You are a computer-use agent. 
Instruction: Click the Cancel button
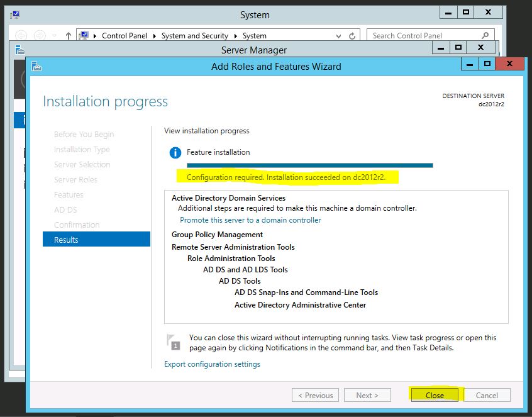pos(487,395)
